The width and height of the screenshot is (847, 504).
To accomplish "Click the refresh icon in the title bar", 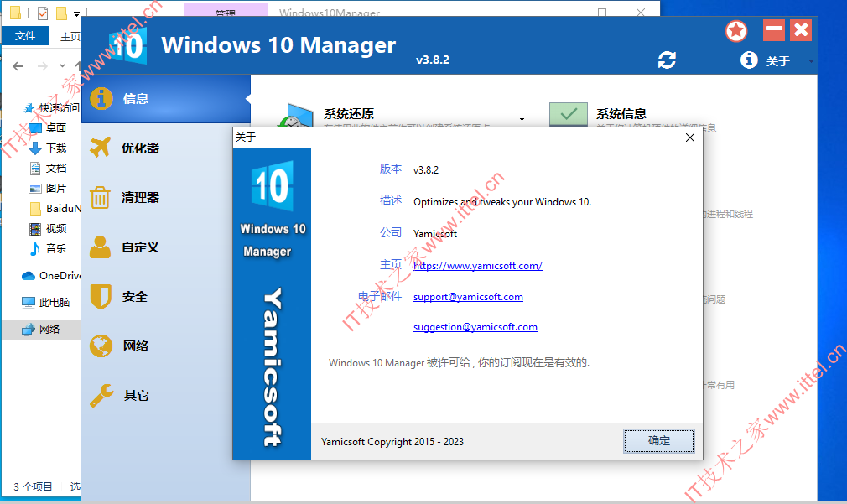I will (x=667, y=60).
